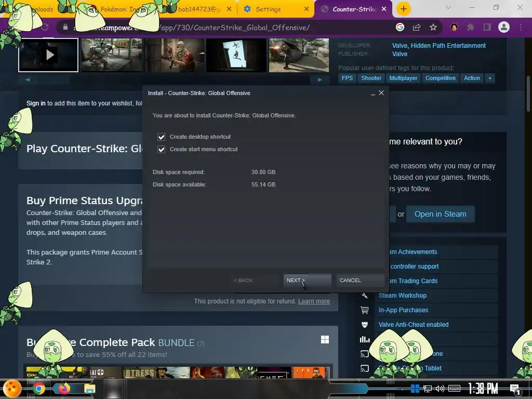Open the Valve publisher link
532x399 pixels.
pyautogui.click(x=400, y=54)
